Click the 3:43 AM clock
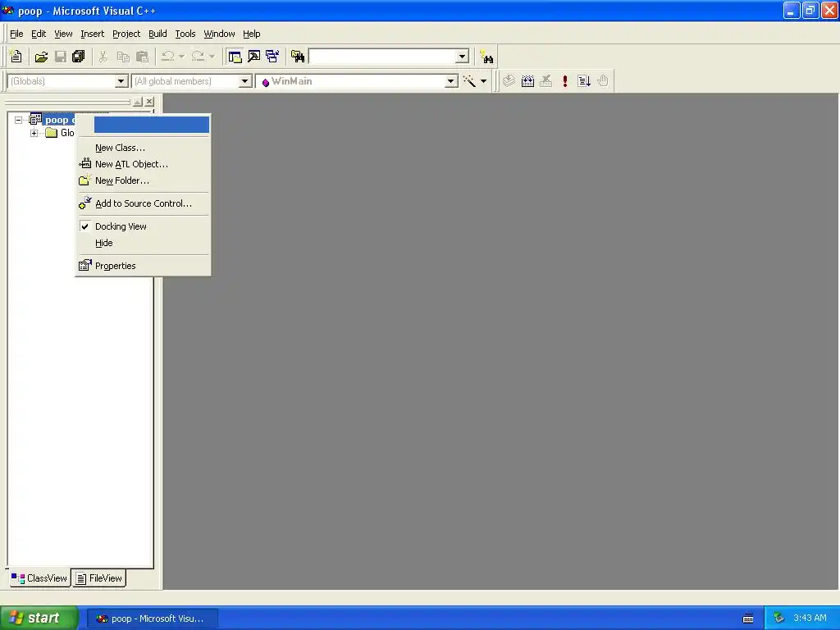Image resolution: width=840 pixels, height=630 pixels. tap(810, 619)
